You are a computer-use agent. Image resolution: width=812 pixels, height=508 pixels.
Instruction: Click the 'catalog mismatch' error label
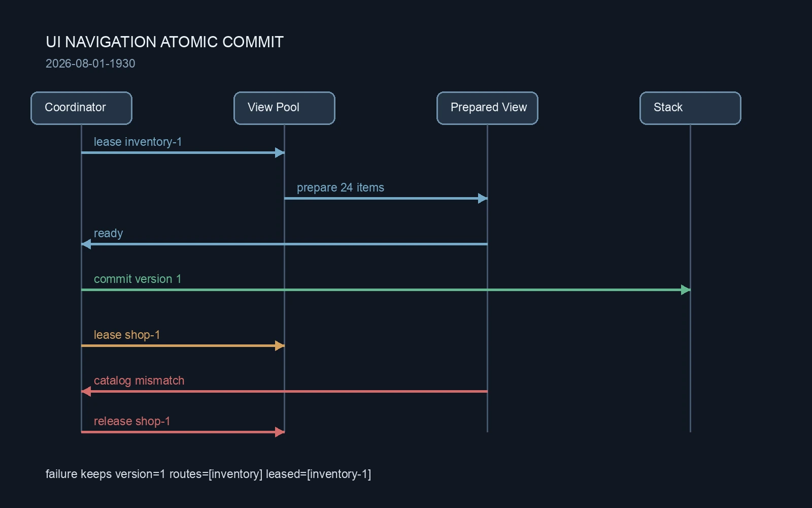pyautogui.click(x=139, y=381)
